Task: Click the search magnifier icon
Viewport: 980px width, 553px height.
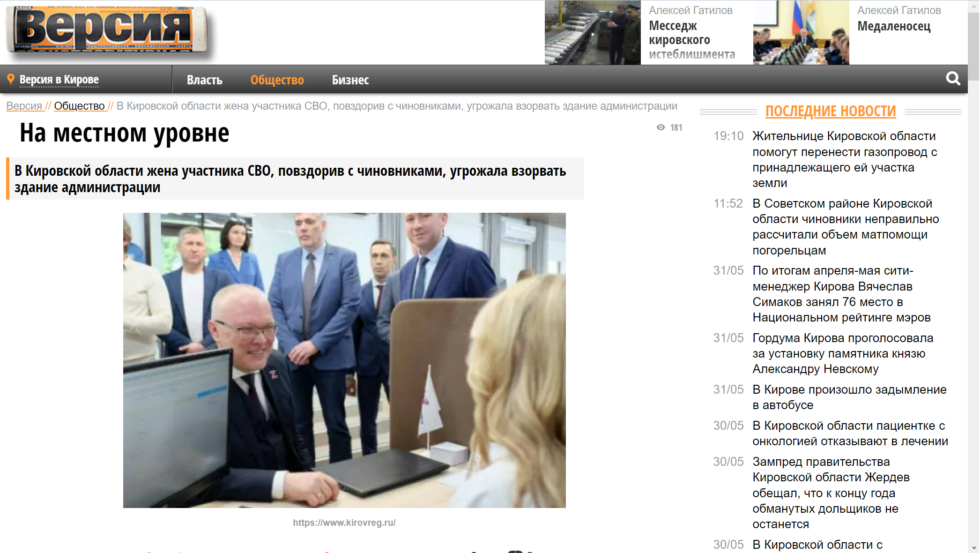Action: pos(952,79)
